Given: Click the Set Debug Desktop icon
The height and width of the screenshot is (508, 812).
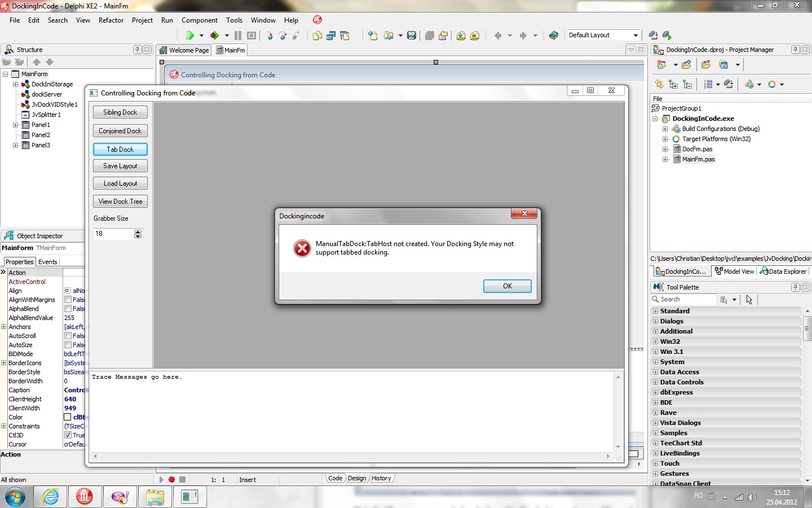Looking at the screenshot, I should [x=667, y=36].
